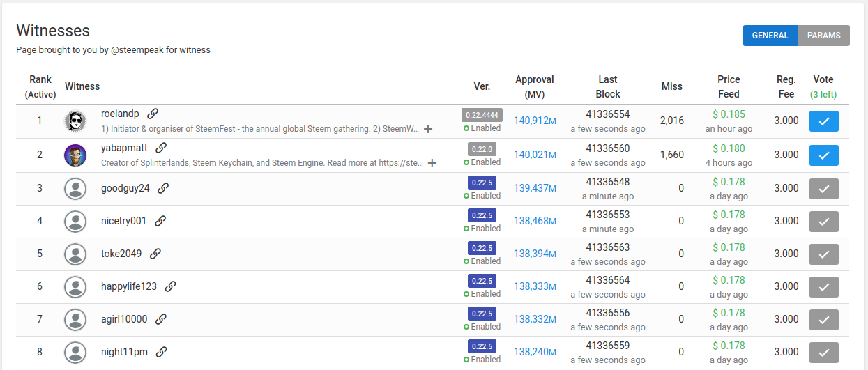This screenshot has height=370, width=868.
Task: Click the link icon next to agirl10000
Action: [x=161, y=319]
